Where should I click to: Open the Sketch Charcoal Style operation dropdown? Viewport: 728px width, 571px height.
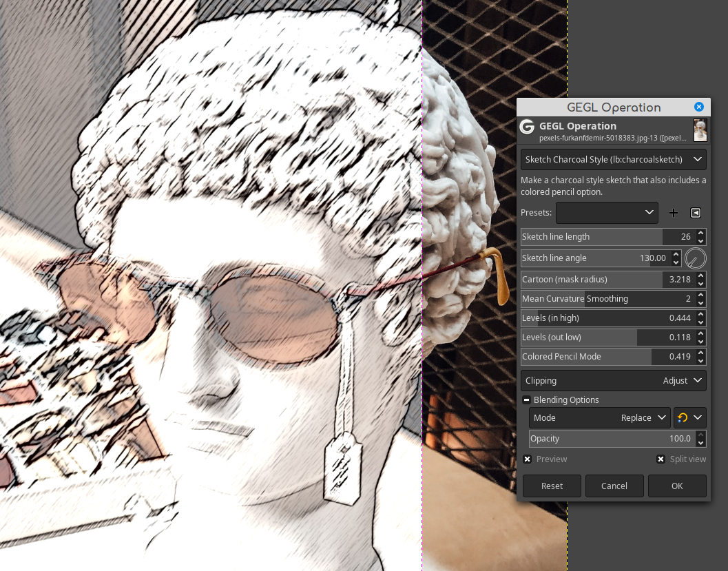pos(613,159)
